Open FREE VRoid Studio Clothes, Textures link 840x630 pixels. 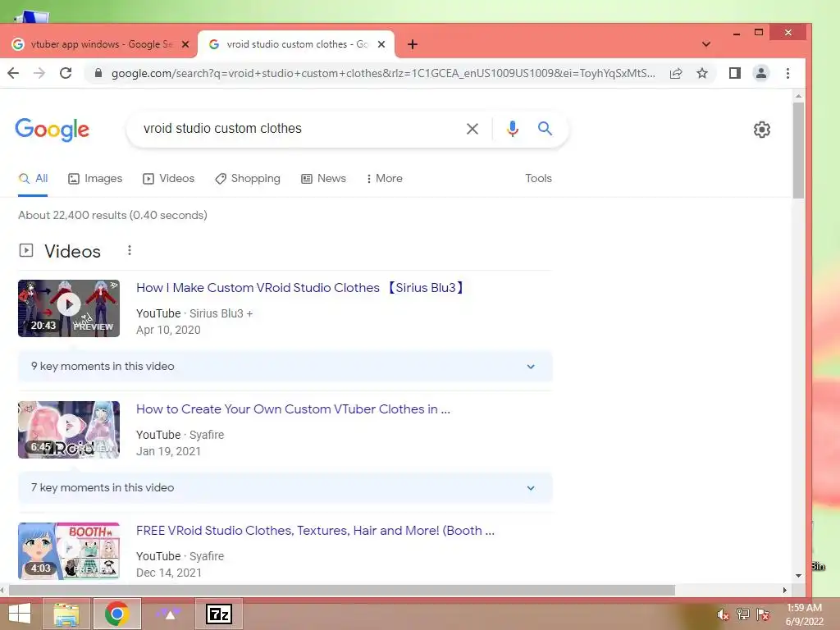(x=315, y=531)
